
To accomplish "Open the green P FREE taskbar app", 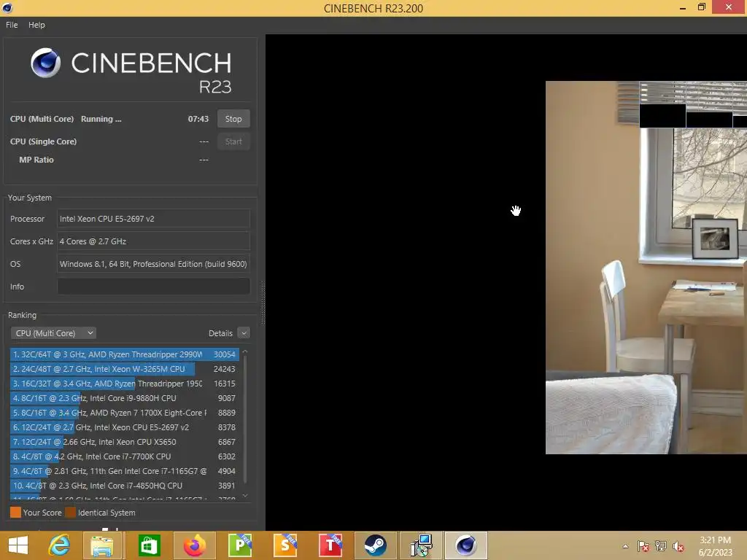I will 239,545.
